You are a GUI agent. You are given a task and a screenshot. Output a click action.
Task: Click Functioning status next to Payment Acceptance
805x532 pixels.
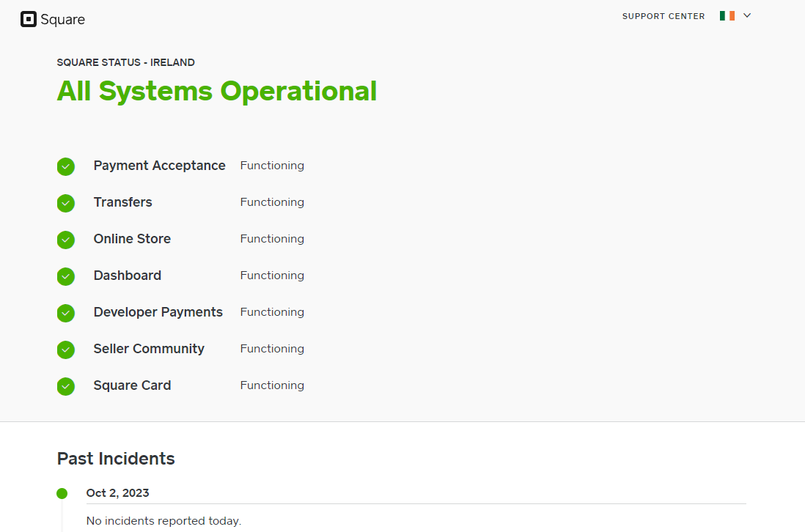[x=272, y=166]
